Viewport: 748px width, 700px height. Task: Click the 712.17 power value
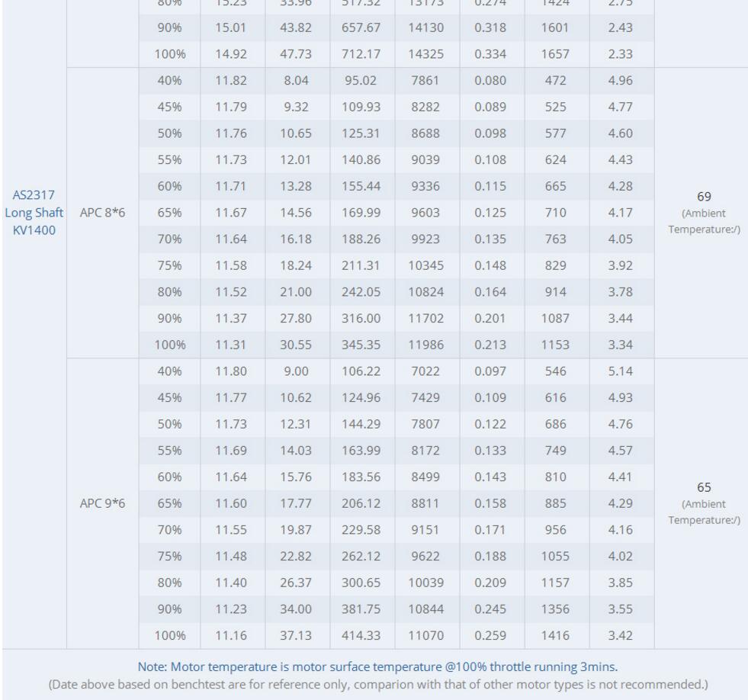click(361, 52)
